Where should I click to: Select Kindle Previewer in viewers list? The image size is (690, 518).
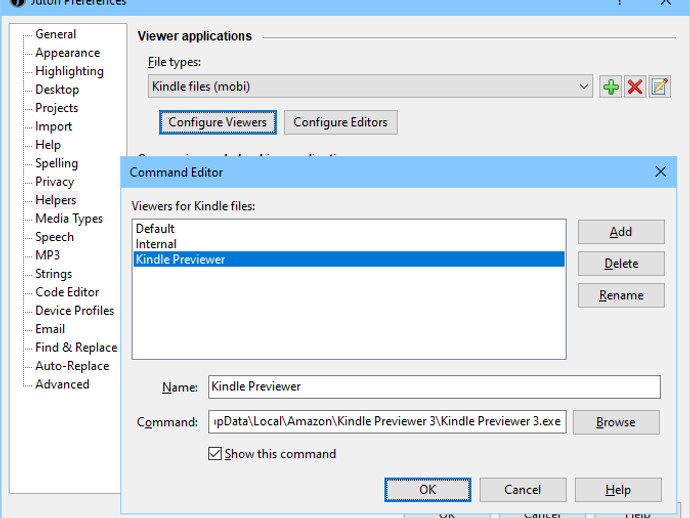coord(349,259)
